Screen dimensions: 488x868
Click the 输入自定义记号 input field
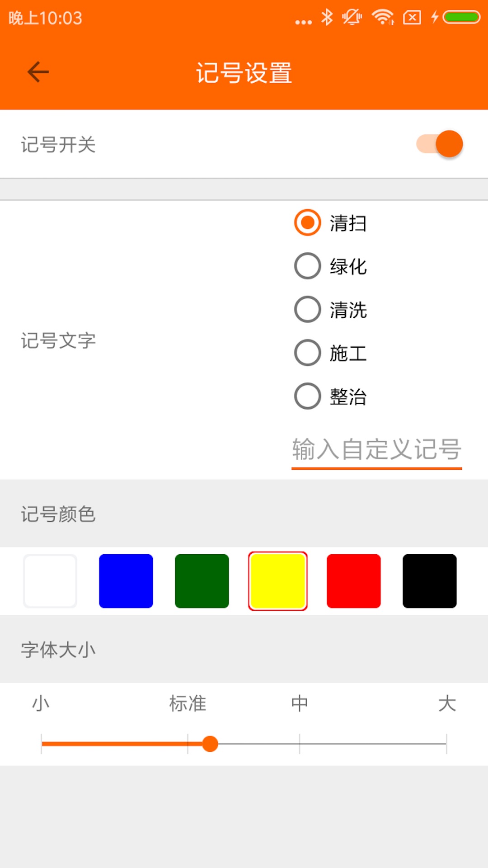click(376, 450)
